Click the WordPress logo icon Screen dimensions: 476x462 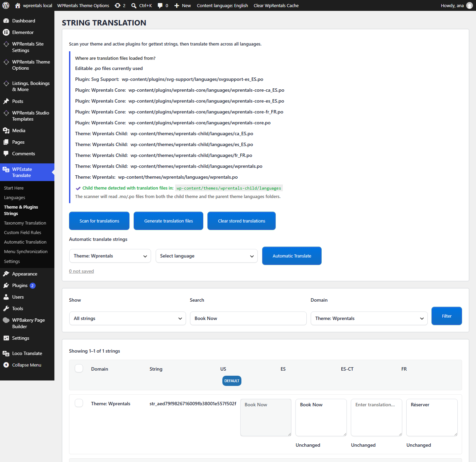(x=6, y=5)
